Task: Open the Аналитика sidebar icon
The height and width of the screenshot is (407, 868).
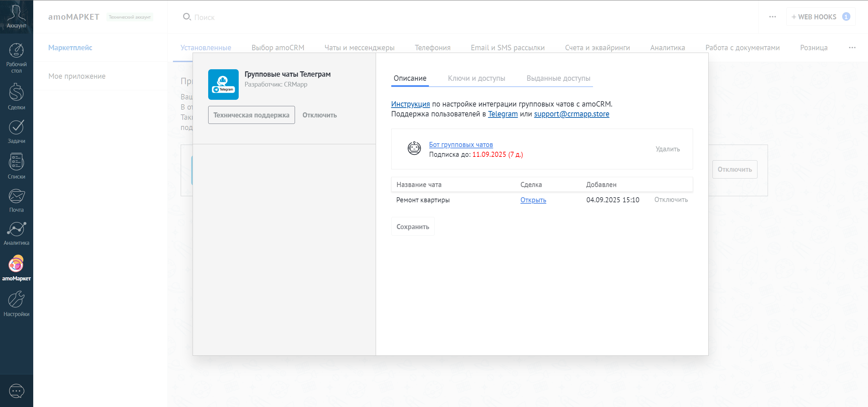Action: [16, 234]
